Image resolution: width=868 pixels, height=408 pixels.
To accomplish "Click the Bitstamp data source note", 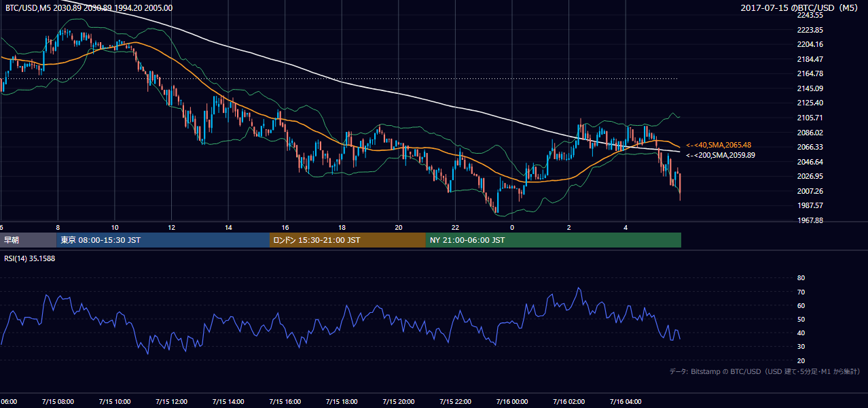I will [x=765, y=372].
